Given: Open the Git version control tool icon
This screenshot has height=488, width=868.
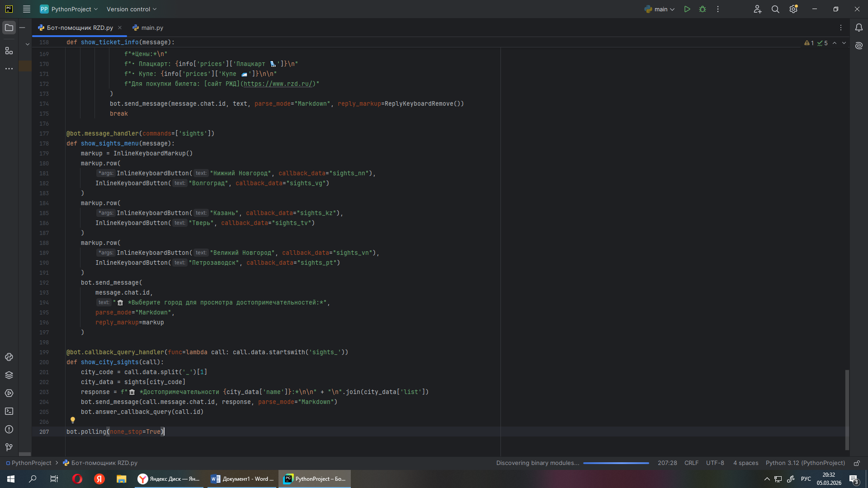Looking at the screenshot, I should point(9,447).
